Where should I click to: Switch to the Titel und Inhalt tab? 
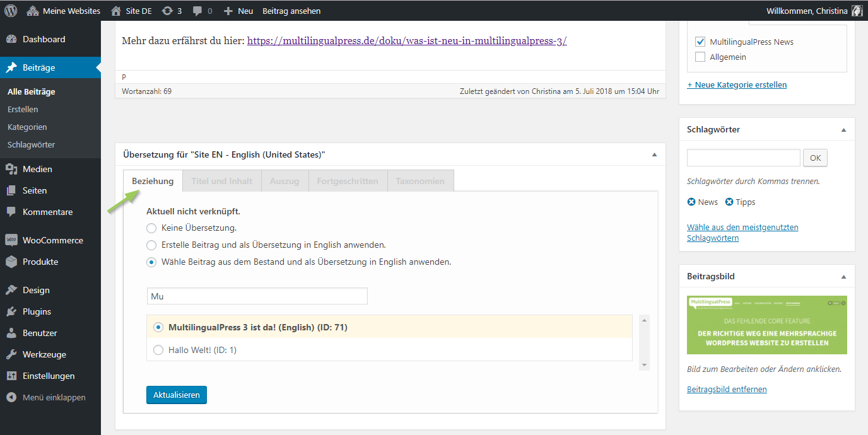pyautogui.click(x=222, y=181)
